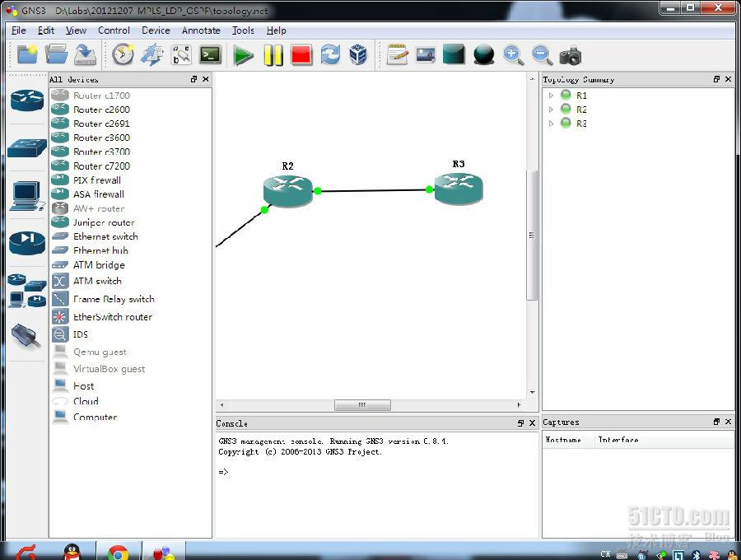
Task: Open the Device menu
Action: click(156, 30)
